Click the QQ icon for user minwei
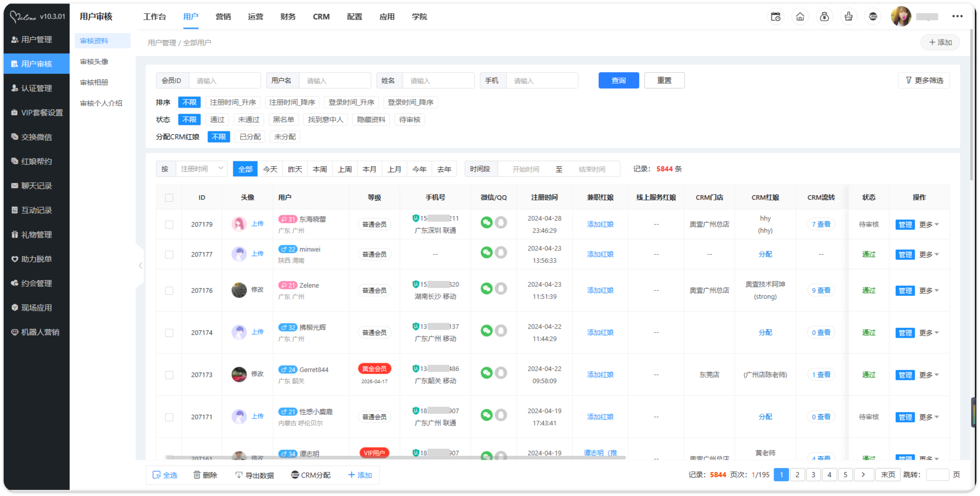The width and height of the screenshot is (980, 496). tap(501, 252)
